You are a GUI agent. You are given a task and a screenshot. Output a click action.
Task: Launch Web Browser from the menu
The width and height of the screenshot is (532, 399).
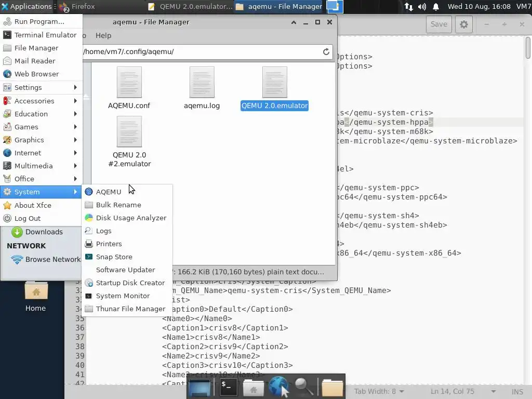coord(41,74)
